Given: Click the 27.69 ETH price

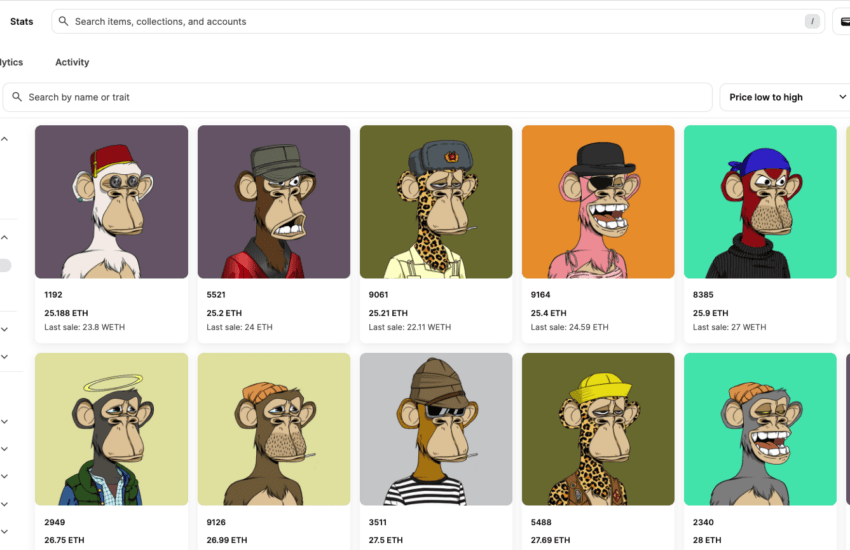Looking at the screenshot, I should tap(550, 540).
